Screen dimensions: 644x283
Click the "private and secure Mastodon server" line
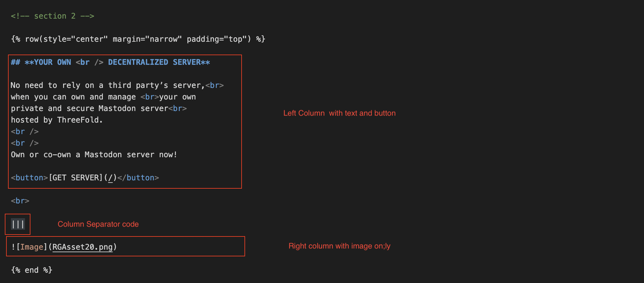click(x=89, y=108)
